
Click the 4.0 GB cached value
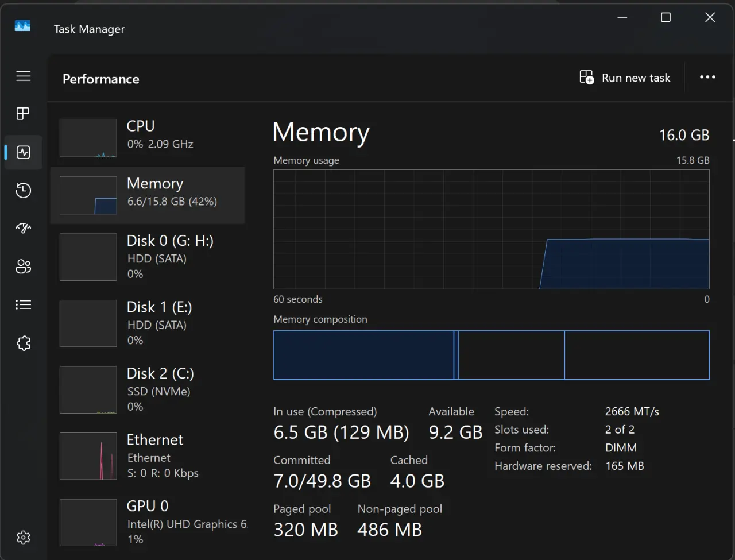(x=417, y=481)
